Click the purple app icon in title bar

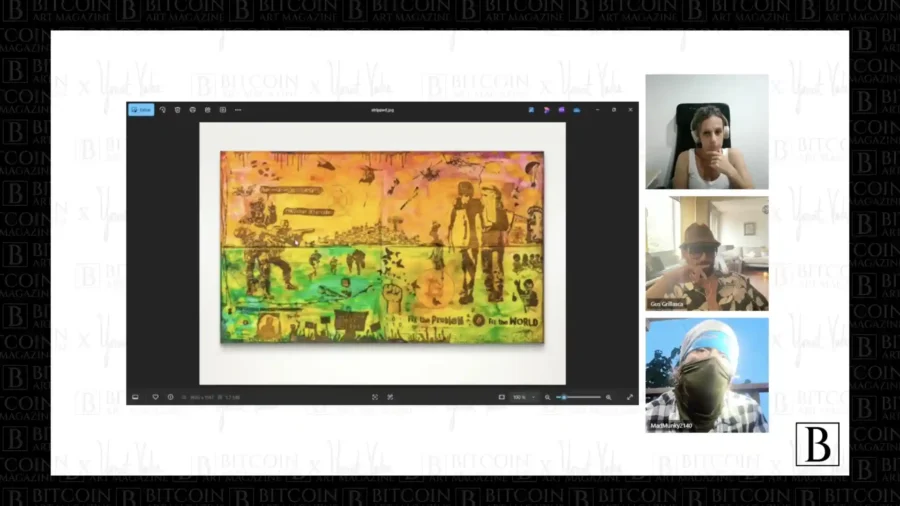pos(561,110)
